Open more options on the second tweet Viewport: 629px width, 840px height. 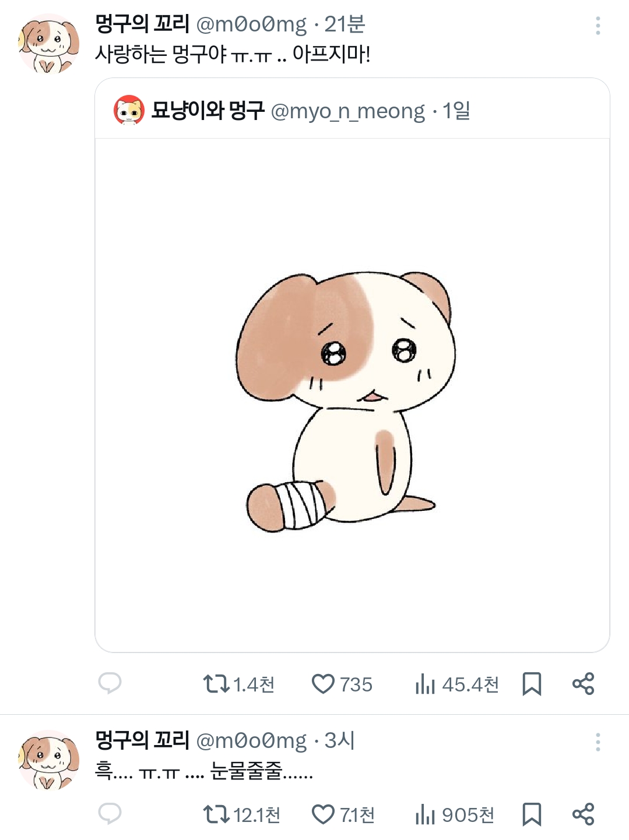[598, 742]
